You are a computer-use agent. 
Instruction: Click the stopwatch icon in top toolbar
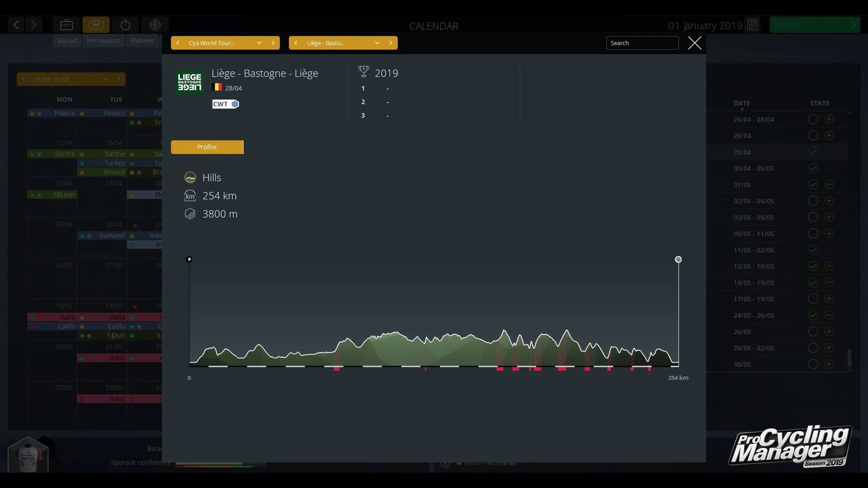pyautogui.click(x=125, y=25)
